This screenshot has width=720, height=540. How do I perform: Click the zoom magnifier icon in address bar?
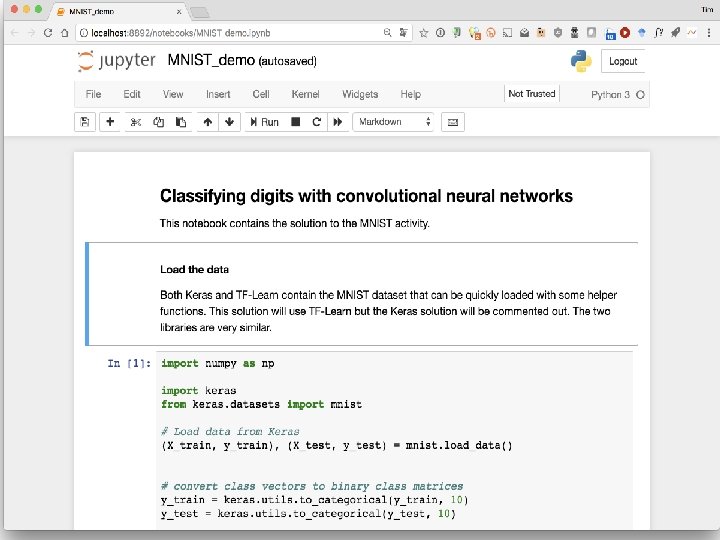pyautogui.click(x=388, y=33)
